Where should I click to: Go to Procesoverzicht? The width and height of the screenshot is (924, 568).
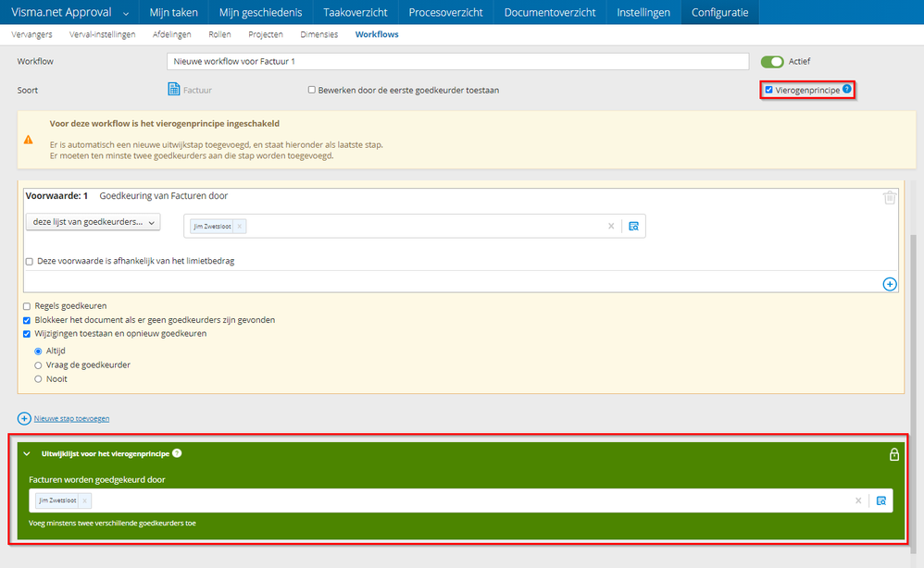(445, 12)
